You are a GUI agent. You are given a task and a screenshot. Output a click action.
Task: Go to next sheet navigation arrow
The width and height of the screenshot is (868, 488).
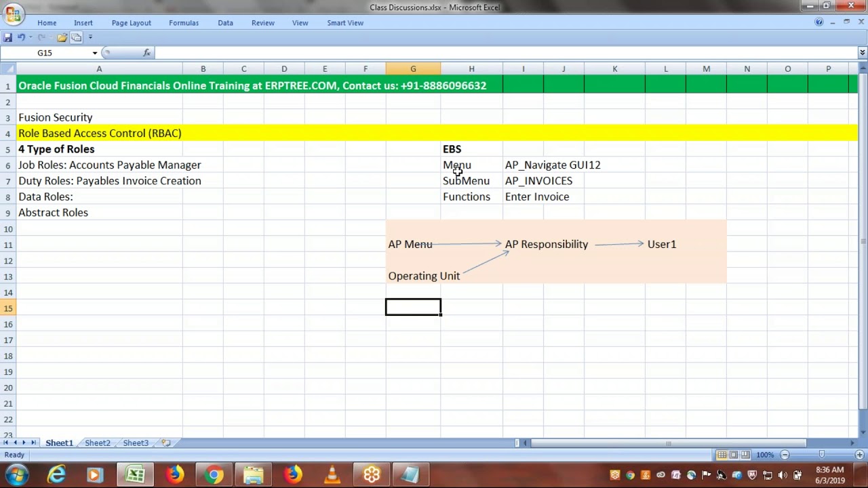click(x=23, y=443)
